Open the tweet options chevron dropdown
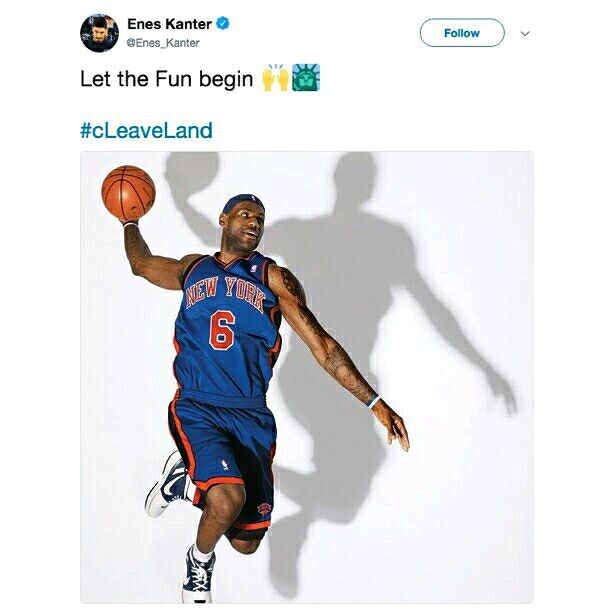The width and height of the screenshot is (613, 613). click(525, 34)
